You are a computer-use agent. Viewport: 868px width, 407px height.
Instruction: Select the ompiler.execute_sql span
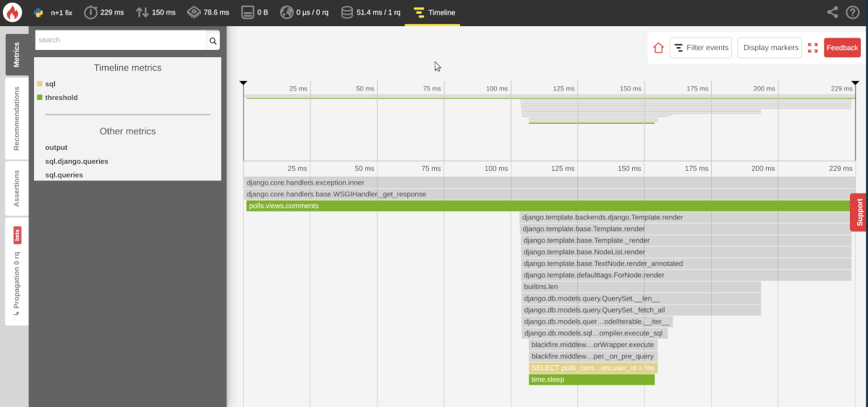pyautogui.click(x=595, y=333)
